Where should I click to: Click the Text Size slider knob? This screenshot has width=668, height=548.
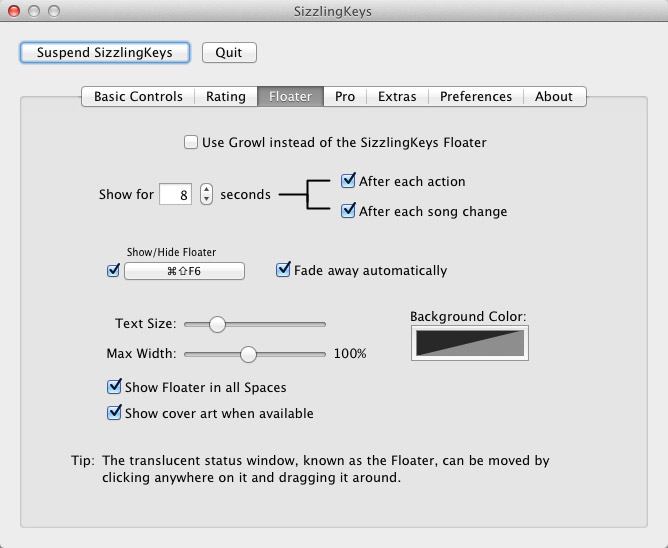tap(217, 324)
